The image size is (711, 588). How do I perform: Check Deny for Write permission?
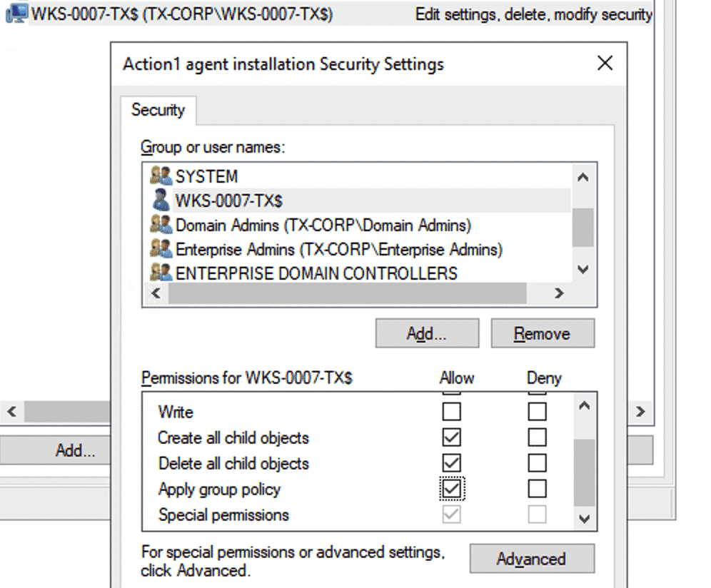(x=537, y=412)
